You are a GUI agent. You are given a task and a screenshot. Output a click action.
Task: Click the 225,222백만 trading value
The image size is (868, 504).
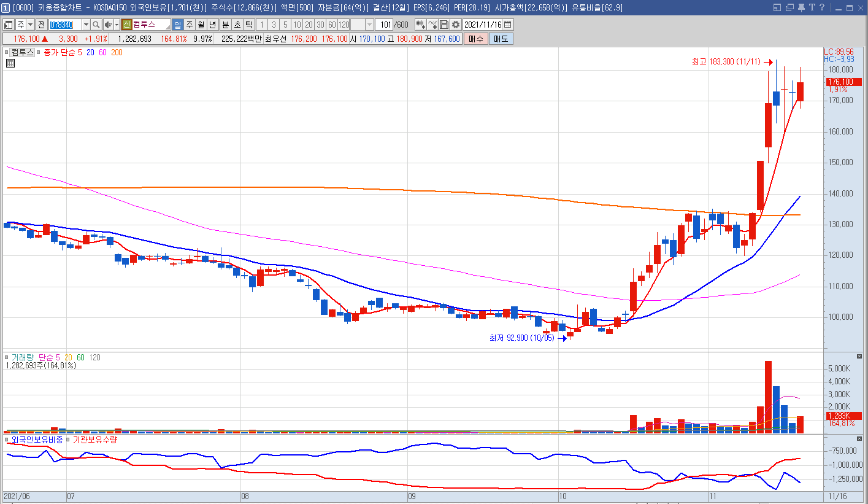coord(241,39)
